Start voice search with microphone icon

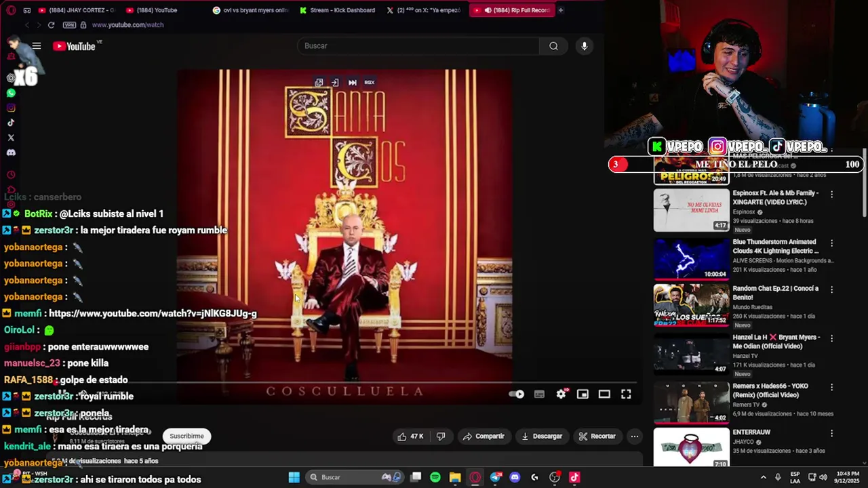coord(585,46)
